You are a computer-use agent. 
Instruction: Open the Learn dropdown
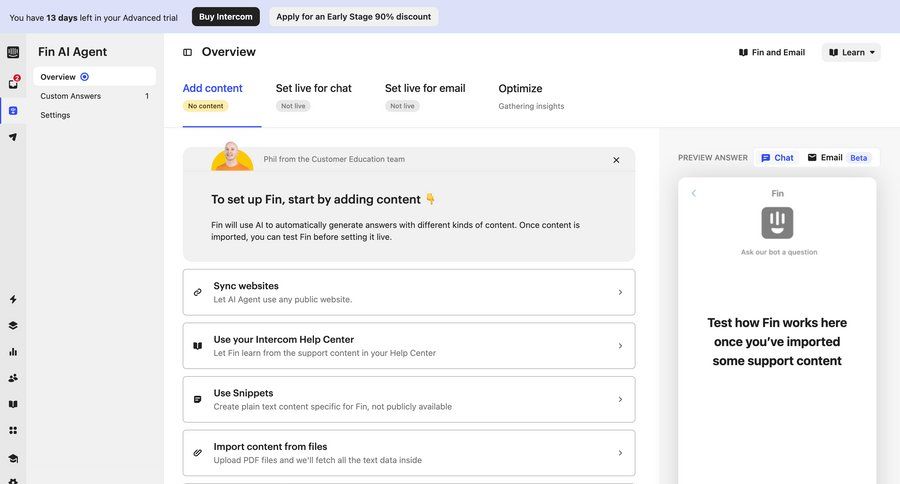pyautogui.click(x=851, y=52)
